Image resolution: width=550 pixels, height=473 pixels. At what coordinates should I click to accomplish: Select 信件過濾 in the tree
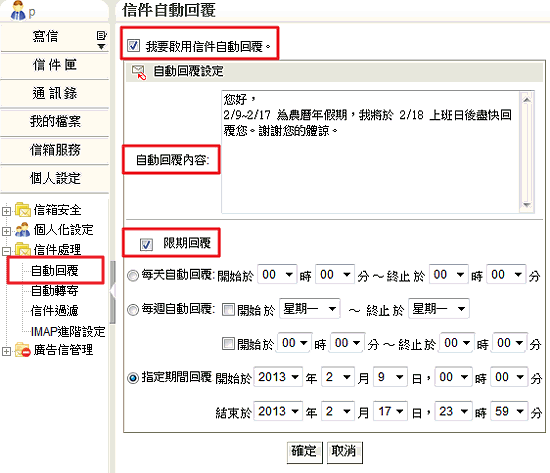pos(55,311)
